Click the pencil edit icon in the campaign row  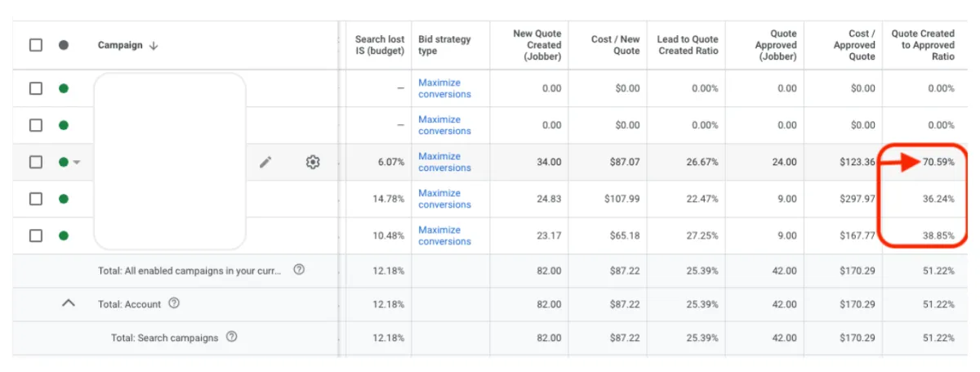pos(265,163)
